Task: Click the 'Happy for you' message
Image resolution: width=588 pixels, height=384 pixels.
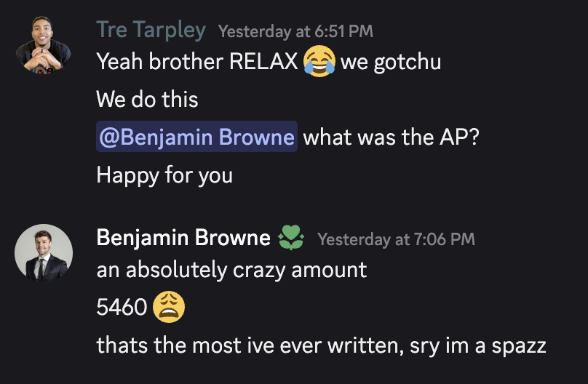Action: pos(164,175)
